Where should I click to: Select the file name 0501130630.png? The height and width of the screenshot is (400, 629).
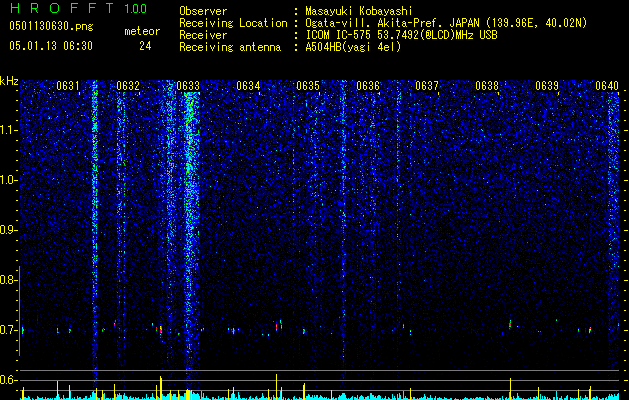[51, 26]
